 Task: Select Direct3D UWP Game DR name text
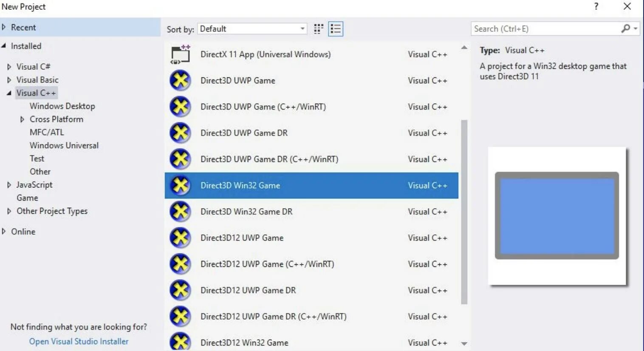(244, 133)
